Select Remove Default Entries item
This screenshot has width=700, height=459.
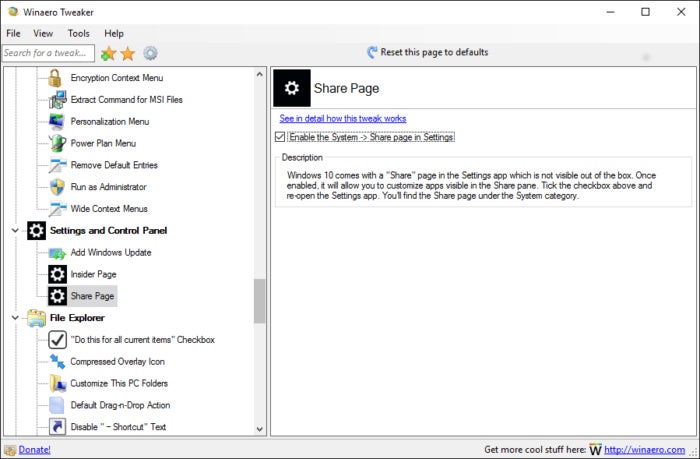click(114, 165)
